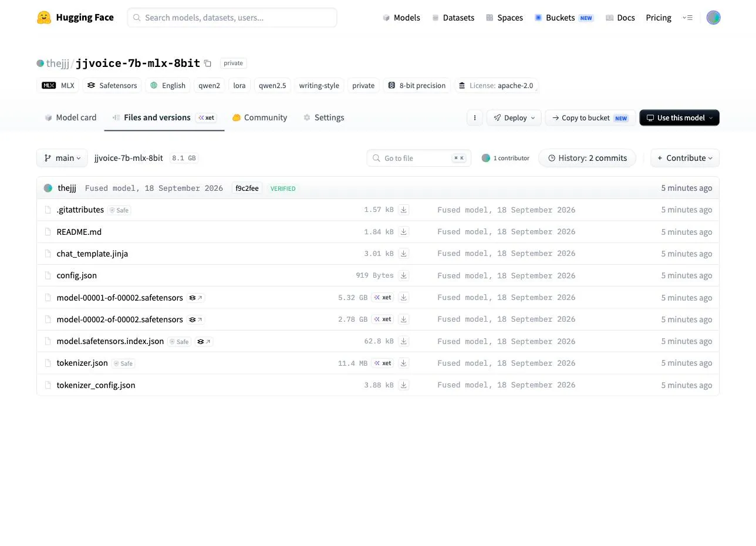
Task: Download model-00001-of-00002.safetensors file
Action: (404, 298)
